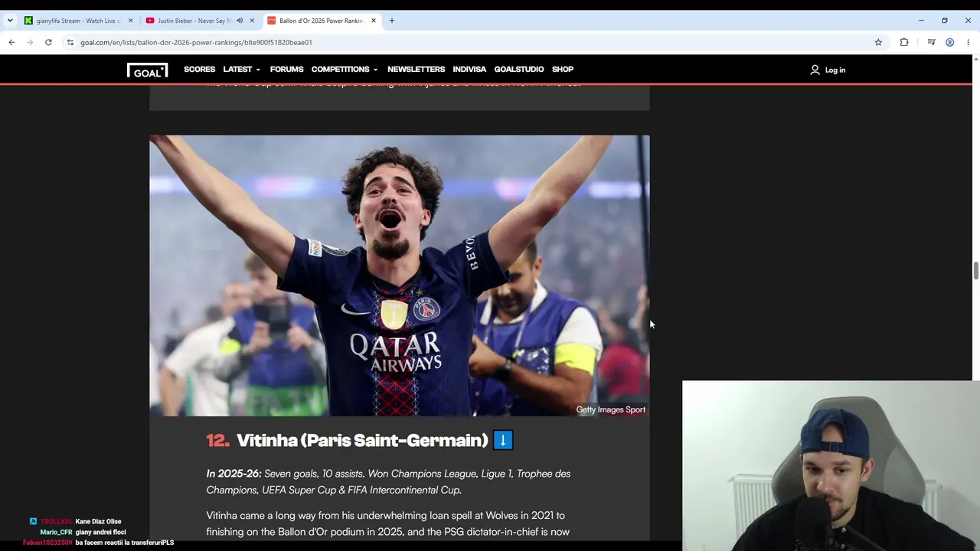
Task: Open the browser extensions menu
Action: [x=904, y=42]
